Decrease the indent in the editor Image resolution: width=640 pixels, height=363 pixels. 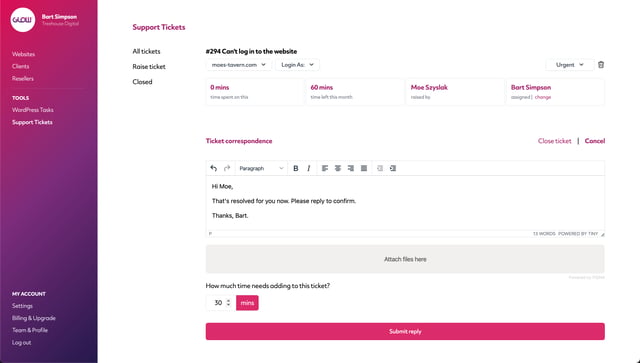[380, 168]
